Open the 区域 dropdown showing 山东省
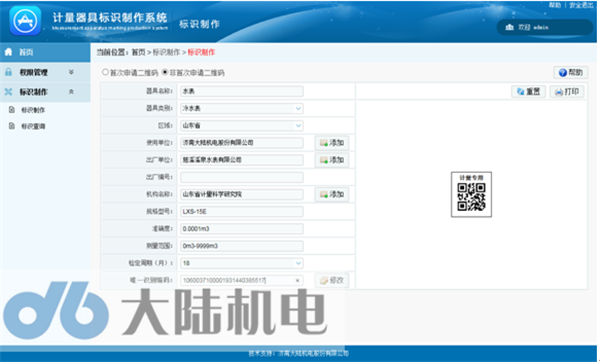 [x=241, y=126]
